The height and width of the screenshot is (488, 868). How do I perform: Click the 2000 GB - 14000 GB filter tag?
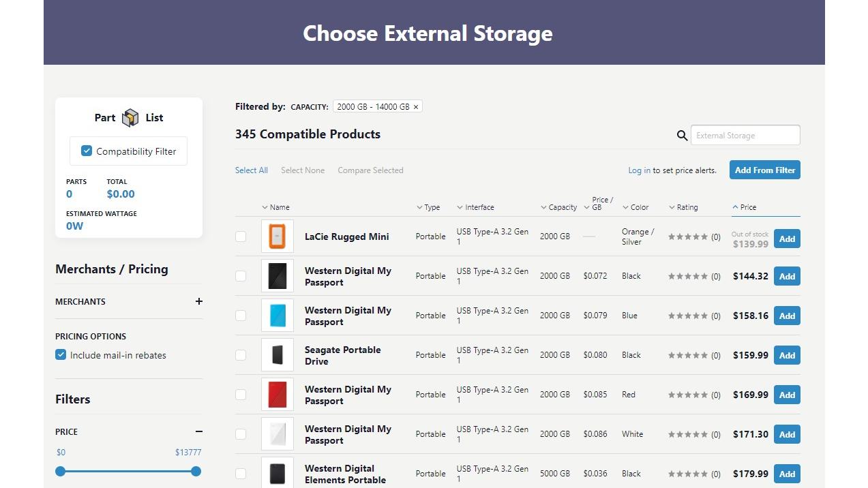point(378,107)
